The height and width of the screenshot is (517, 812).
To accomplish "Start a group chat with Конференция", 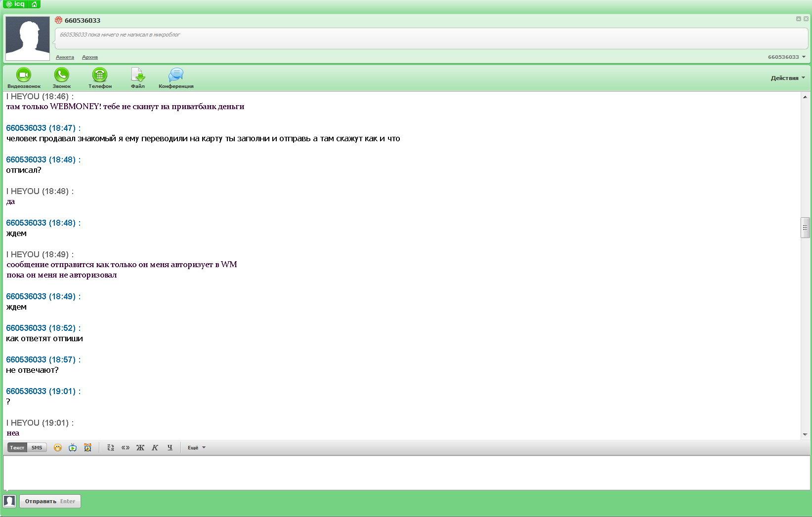I will tap(176, 78).
